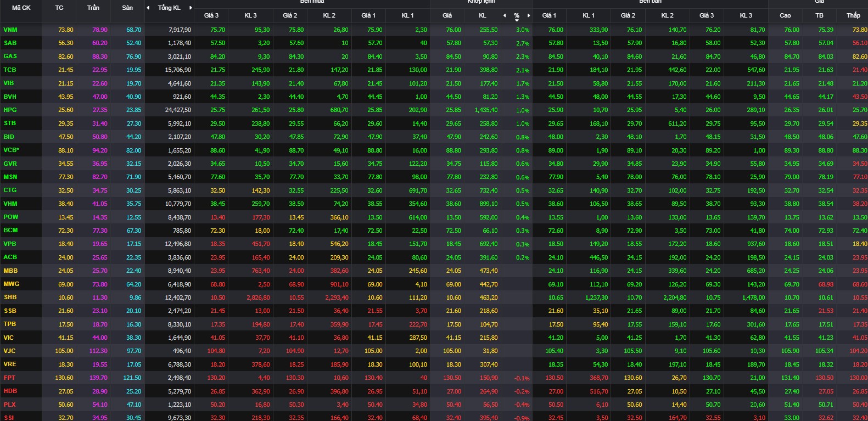Open the MSN ticker
This screenshot has width=868, height=421.
point(10,177)
